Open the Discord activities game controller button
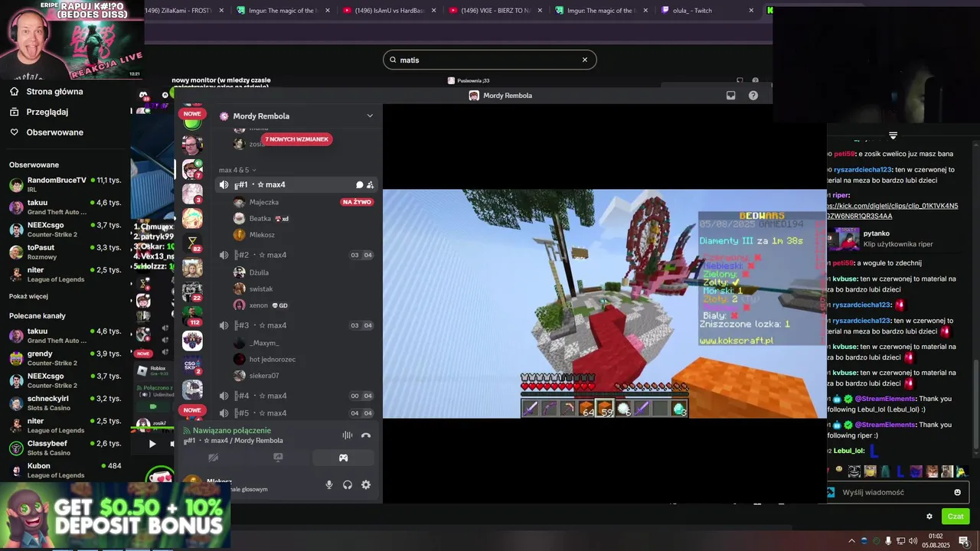 [343, 458]
